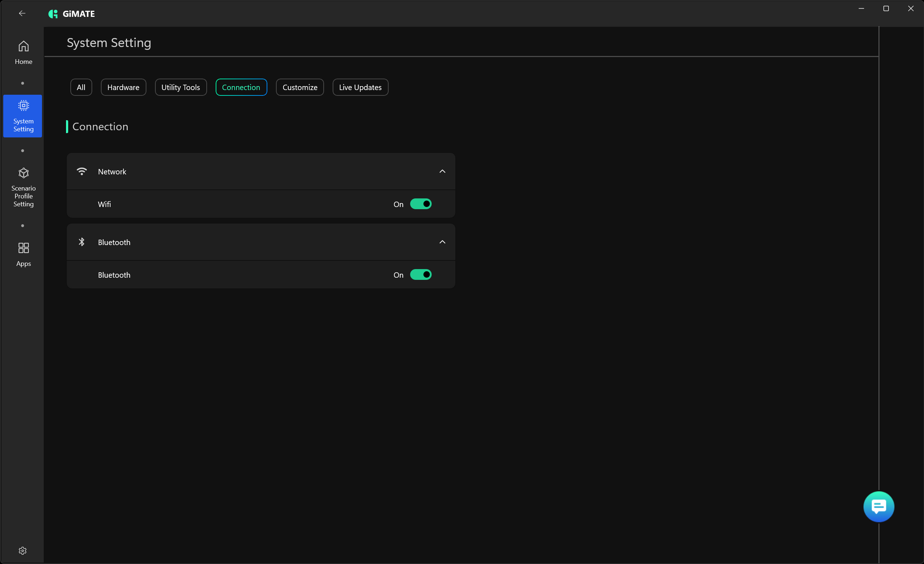Click the GiMATE logo
The width and height of the screenshot is (924, 564).
[x=72, y=14]
